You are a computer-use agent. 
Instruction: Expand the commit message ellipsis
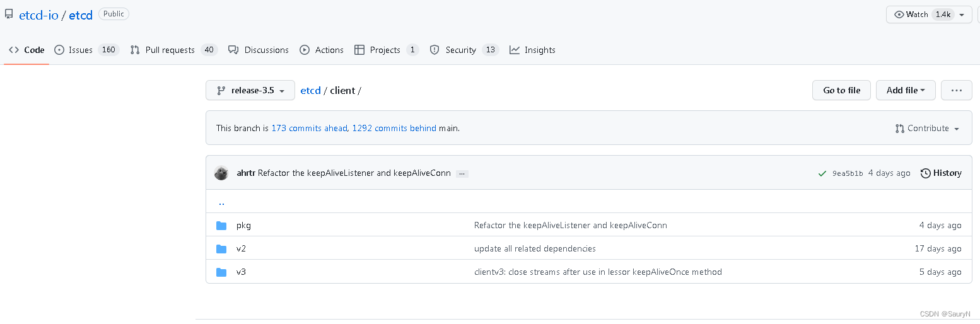[462, 173]
